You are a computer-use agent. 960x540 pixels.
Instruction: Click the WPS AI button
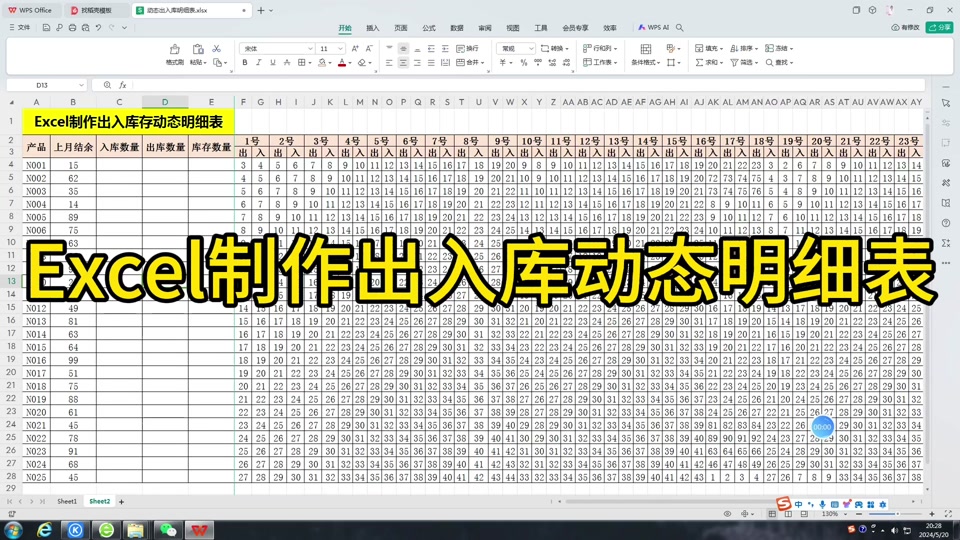pos(653,28)
